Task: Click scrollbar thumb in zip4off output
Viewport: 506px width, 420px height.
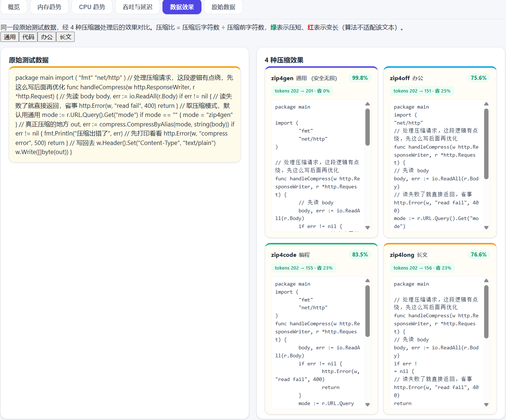Action: [486, 144]
